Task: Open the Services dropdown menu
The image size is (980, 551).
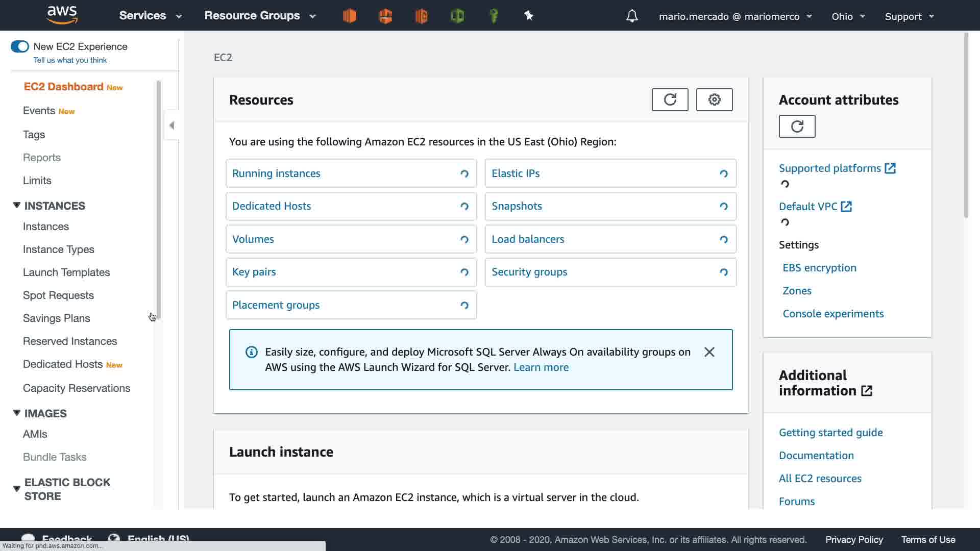Action: [150, 16]
